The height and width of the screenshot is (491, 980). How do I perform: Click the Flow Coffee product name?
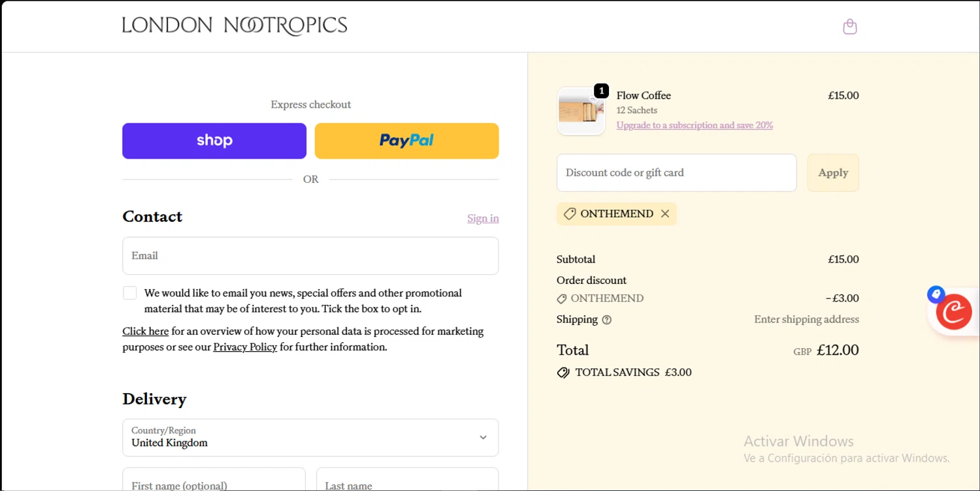pos(644,95)
